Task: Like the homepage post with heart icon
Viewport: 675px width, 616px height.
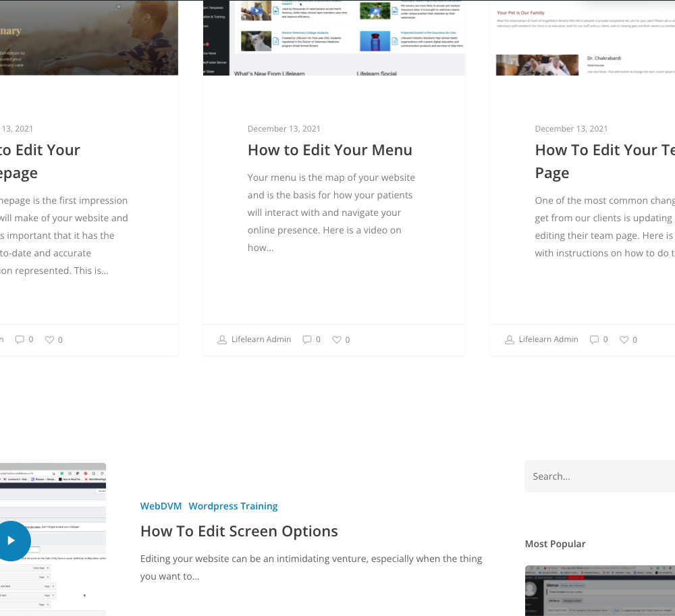Action: coord(49,340)
